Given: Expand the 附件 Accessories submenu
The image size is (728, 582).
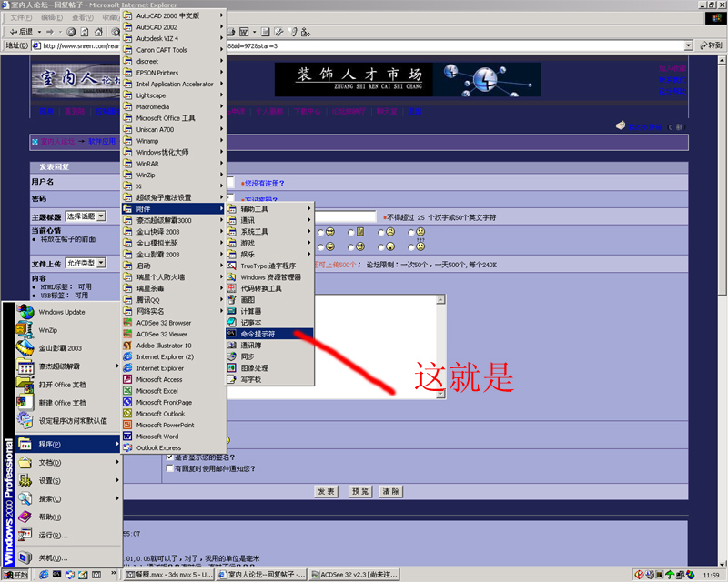Looking at the screenshot, I should 174,209.
